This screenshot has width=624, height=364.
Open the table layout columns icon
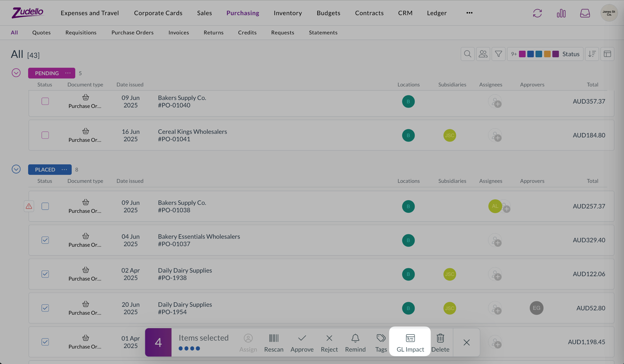(607, 54)
